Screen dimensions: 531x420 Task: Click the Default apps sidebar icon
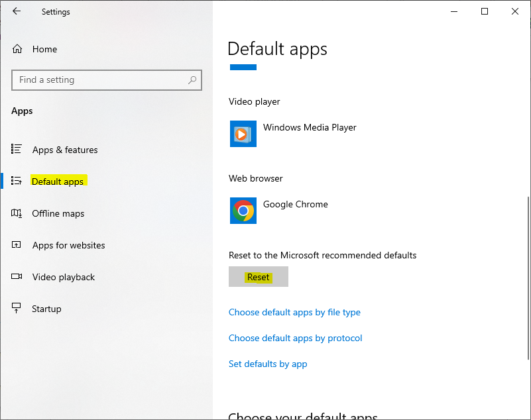17,181
